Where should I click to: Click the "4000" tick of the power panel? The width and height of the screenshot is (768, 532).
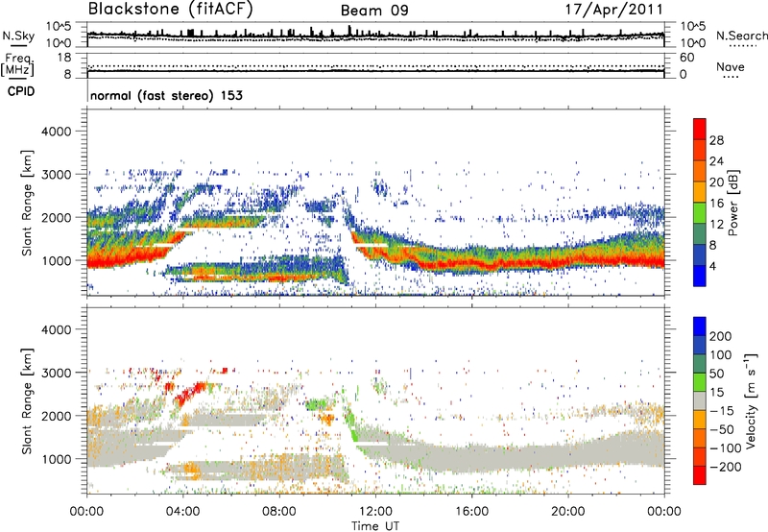click(x=56, y=132)
